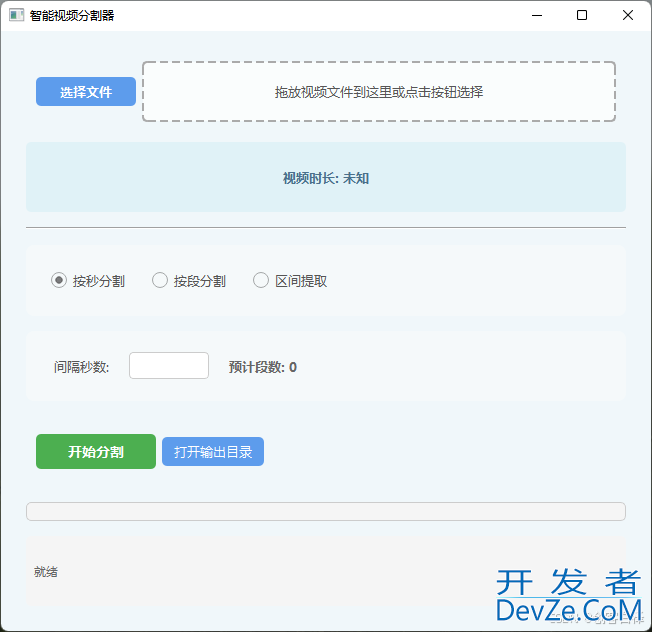Click the 预计段数: 0 text
652x632 pixels.
262,367
